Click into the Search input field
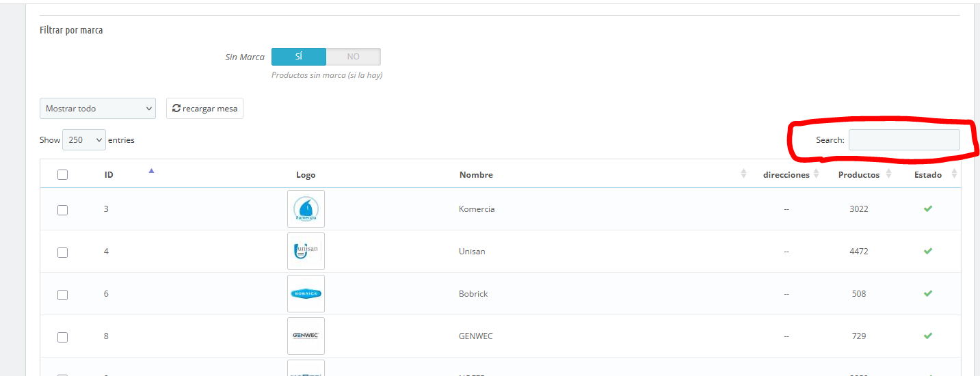 point(903,140)
